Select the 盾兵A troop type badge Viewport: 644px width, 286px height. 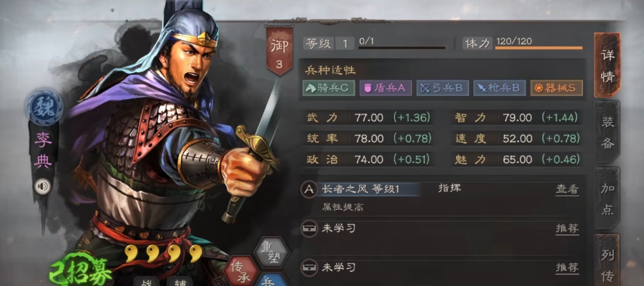(386, 88)
